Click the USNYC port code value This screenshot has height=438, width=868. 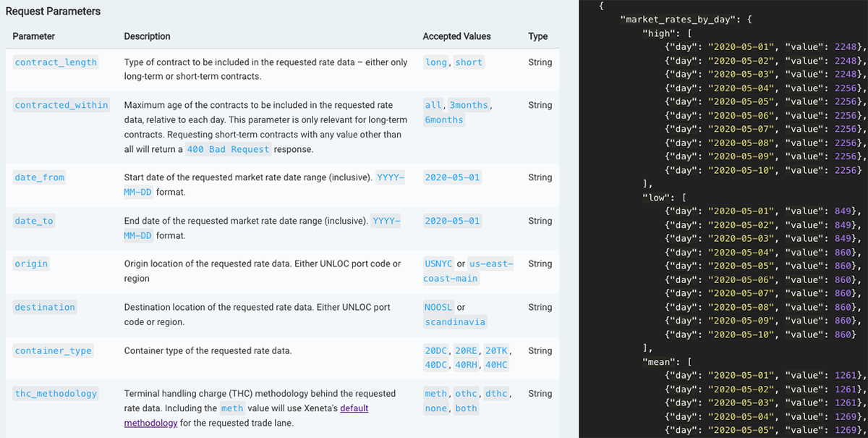tap(438, 264)
